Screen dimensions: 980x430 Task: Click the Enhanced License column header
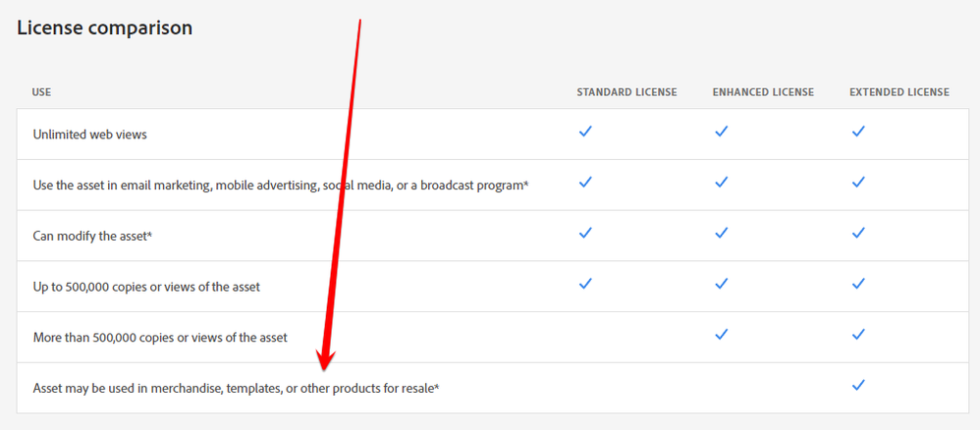[763, 92]
